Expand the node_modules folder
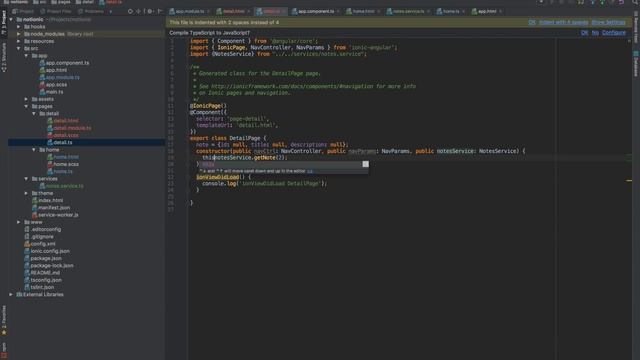 (19, 34)
